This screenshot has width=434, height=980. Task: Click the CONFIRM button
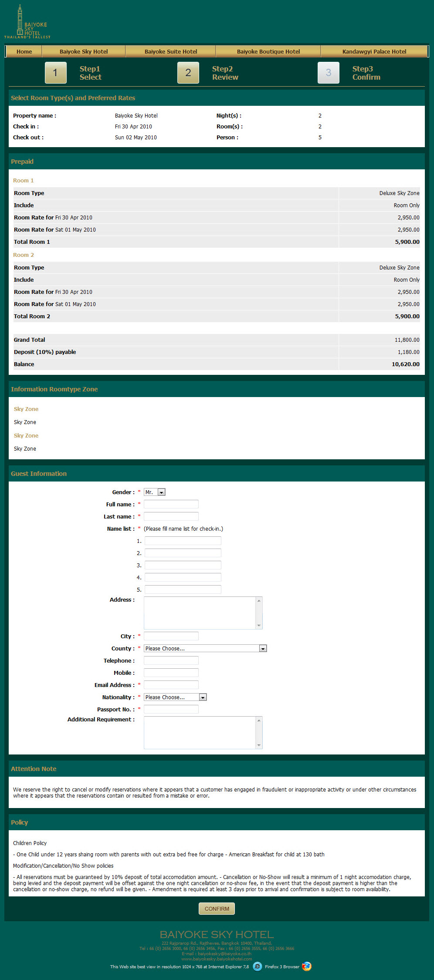pos(217,909)
